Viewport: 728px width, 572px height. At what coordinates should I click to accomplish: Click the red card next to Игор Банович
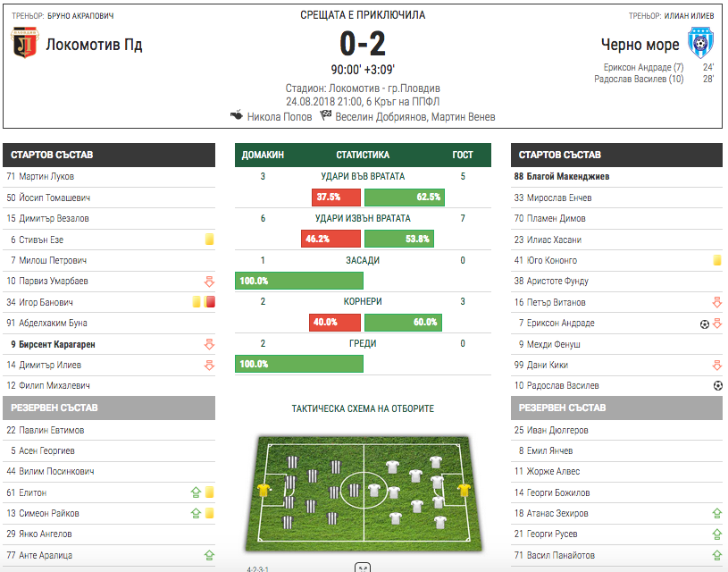tap(210, 302)
